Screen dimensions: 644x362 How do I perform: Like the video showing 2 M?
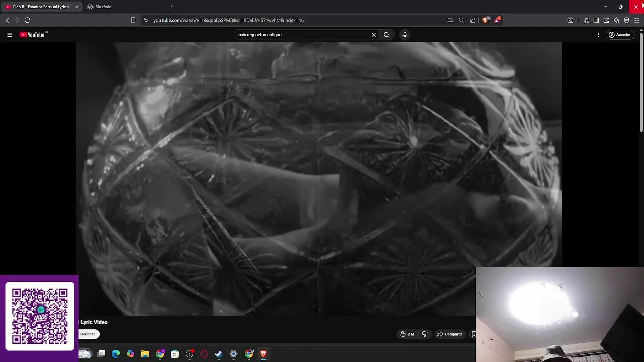[x=407, y=334]
